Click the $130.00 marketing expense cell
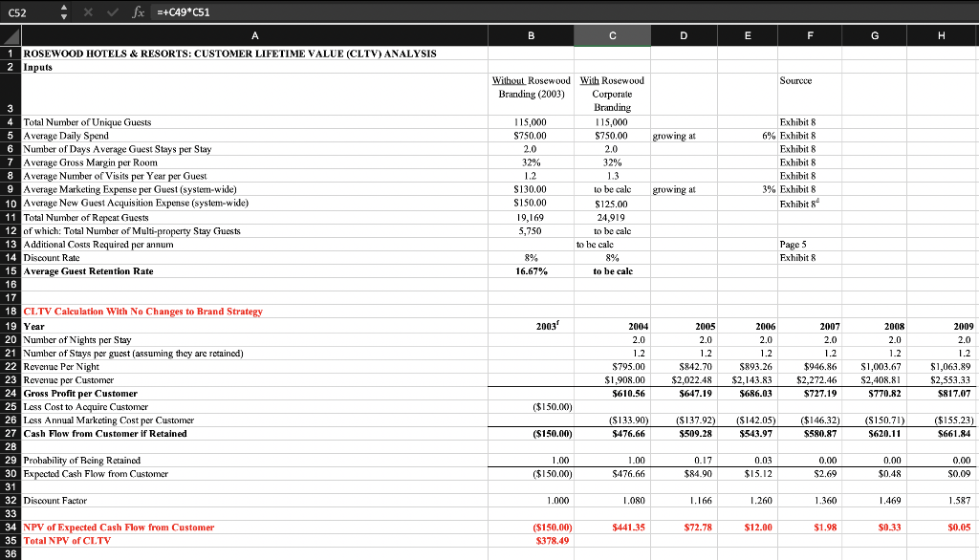Image resolution: width=979 pixels, height=560 pixels. [530, 189]
